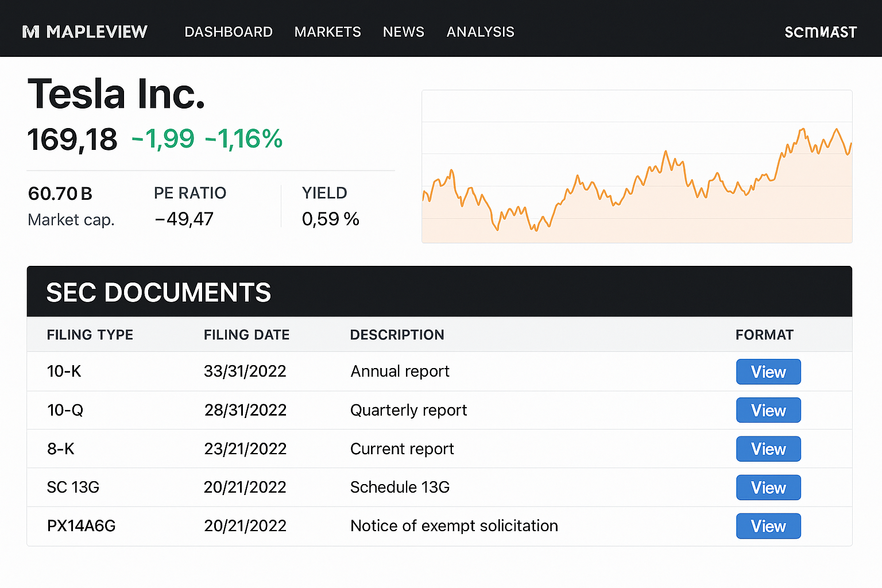Click the Current report description
The image size is (882, 588).
tap(402, 449)
